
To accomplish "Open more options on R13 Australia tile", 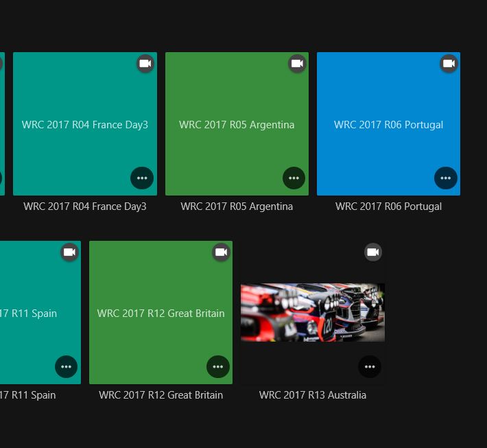I will coord(370,366).
